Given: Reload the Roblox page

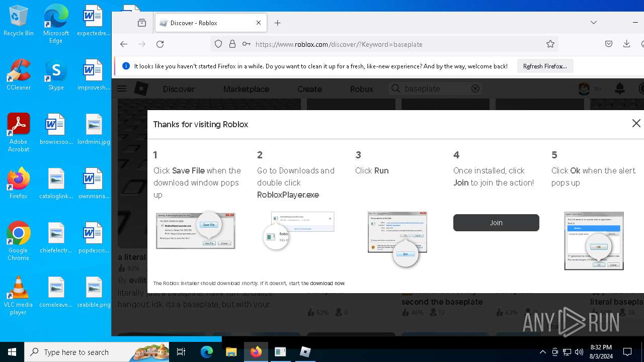Looking at the screenshot, I should [160, 44].
